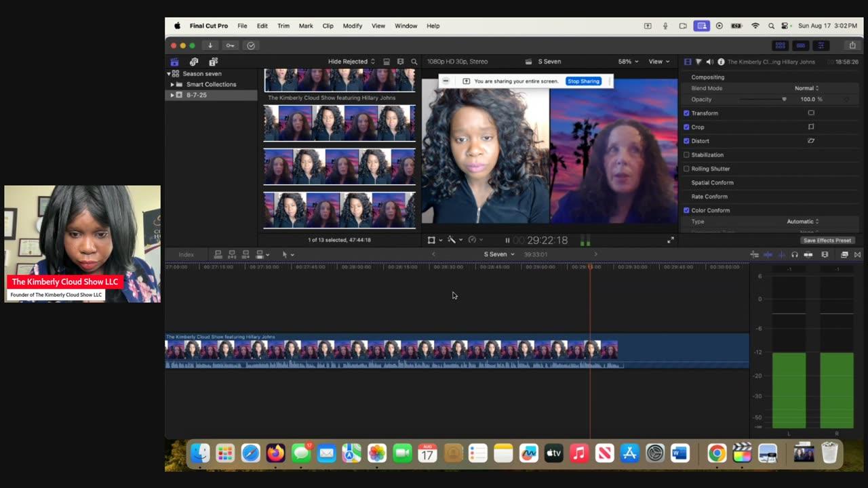Open the Photos and Audio sidebar
This screenshot has height=488, width=868.
[x=194, y=62]
